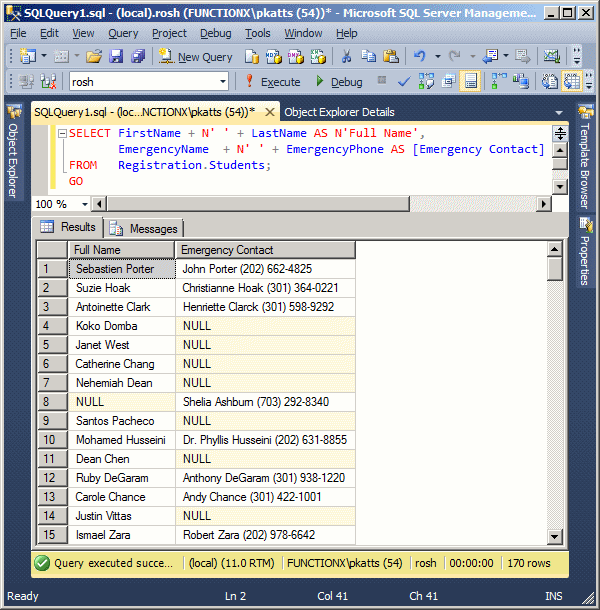Screen dimensions: 600x610
Task: Select cell Dr. Phyllis Husseini (202) 631-8855
Action: pos(265,440)
